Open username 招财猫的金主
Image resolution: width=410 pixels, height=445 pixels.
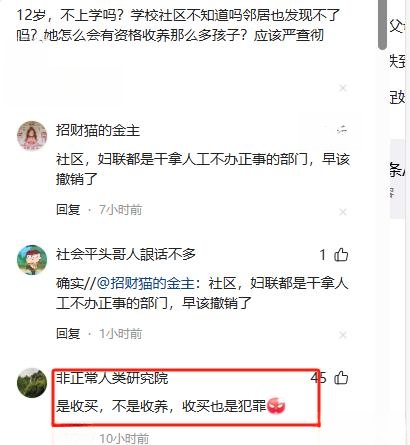click(98, 130)
